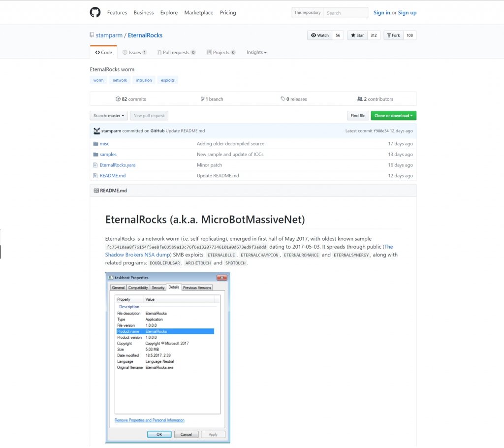Open the Branch: master dropdown

109,116
